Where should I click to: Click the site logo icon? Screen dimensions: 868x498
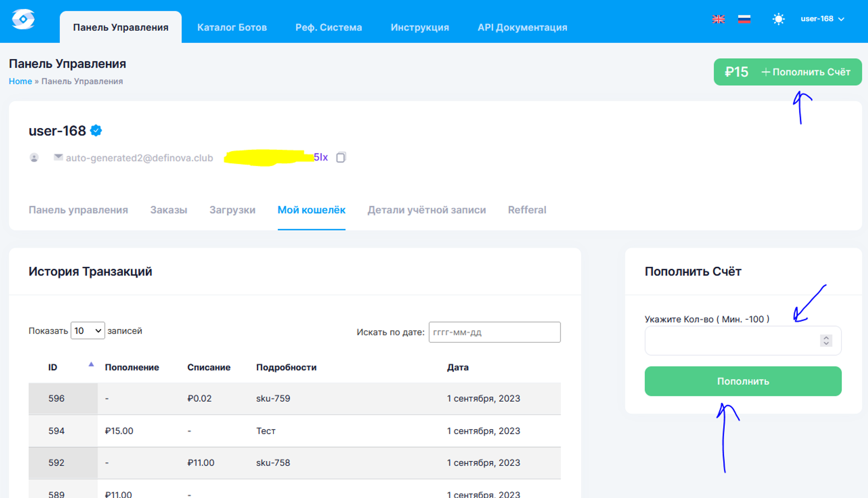[23, 19]
